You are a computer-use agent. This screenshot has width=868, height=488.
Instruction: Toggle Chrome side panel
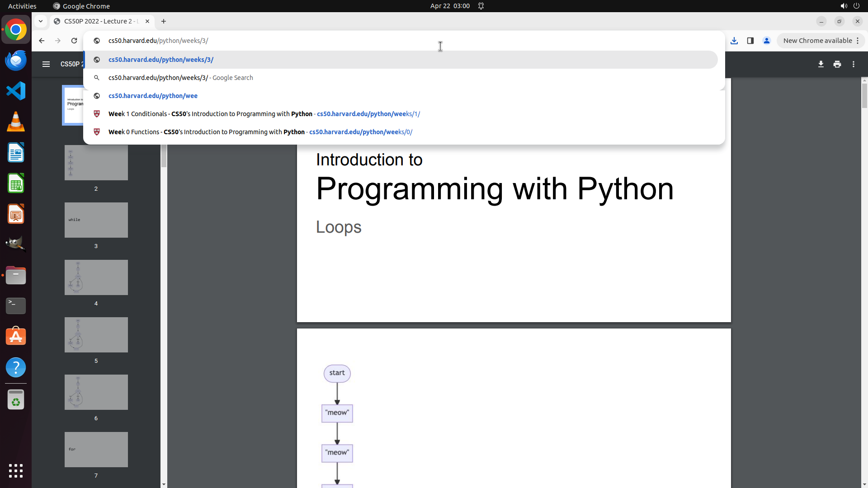[750, 41]
